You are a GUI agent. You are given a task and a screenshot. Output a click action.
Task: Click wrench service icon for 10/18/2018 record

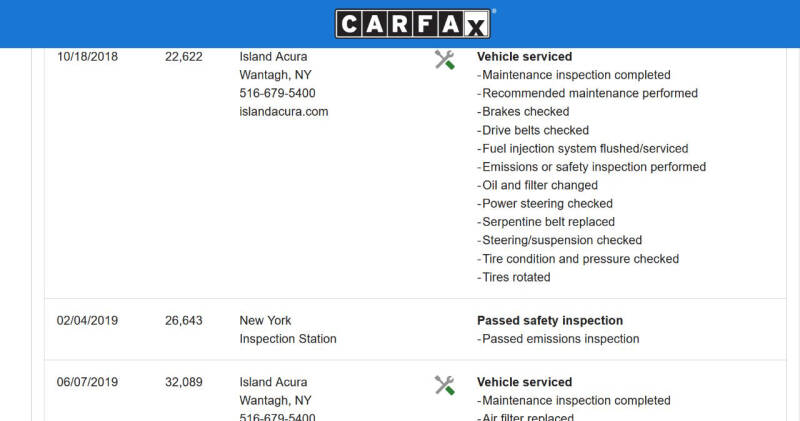click(444, 60)
